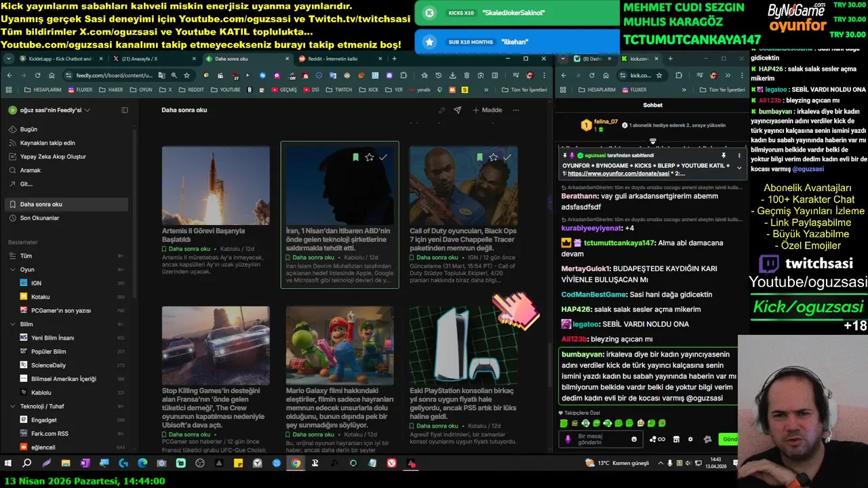Open the GEÇMİŞ bookmark
This screenshot has height=488, width=868.
(284, 89)
